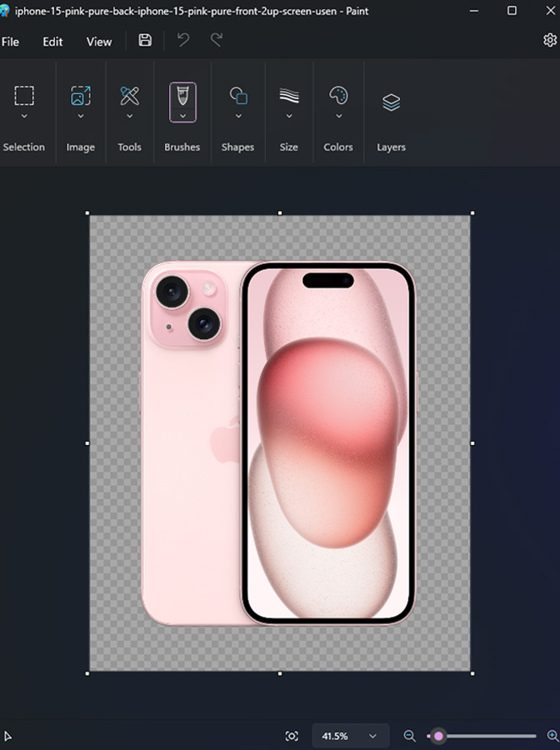Click the cursor position icon in status bar

click(x=7, y=736)
